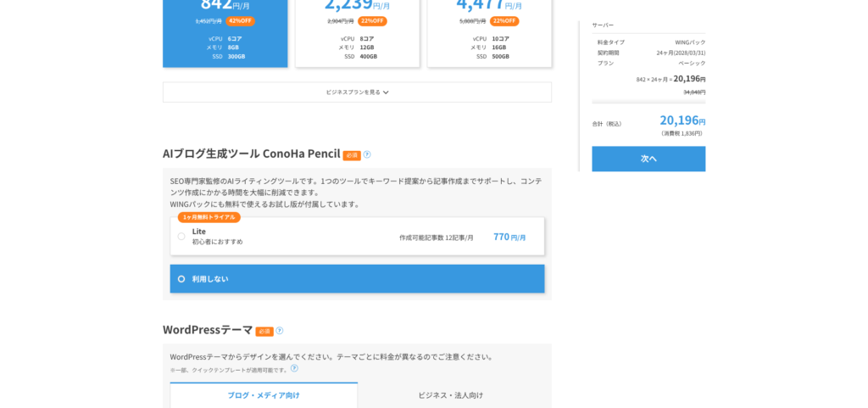Open help icon beside WordPressテーマ heading
868x408 pixels.
(280, 331)
